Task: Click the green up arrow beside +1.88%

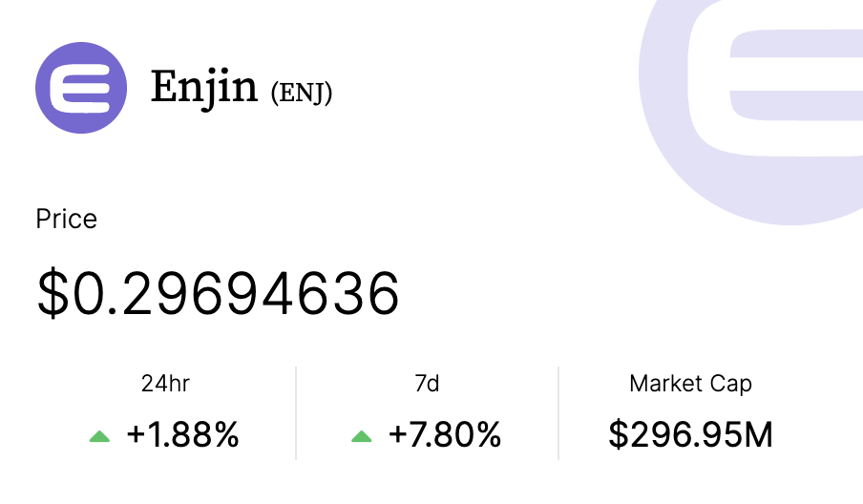Action: [99, 437]
